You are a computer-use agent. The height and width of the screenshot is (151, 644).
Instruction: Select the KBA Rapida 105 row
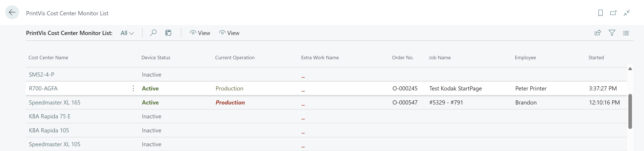pyautogui.click(x=326, y=130)
